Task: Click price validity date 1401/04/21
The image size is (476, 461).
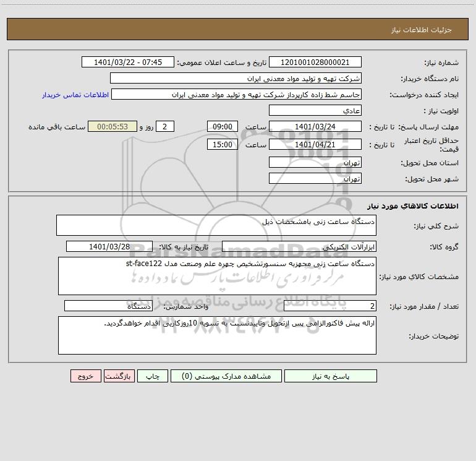Action: pyautogui.click(x=315, y=145)
